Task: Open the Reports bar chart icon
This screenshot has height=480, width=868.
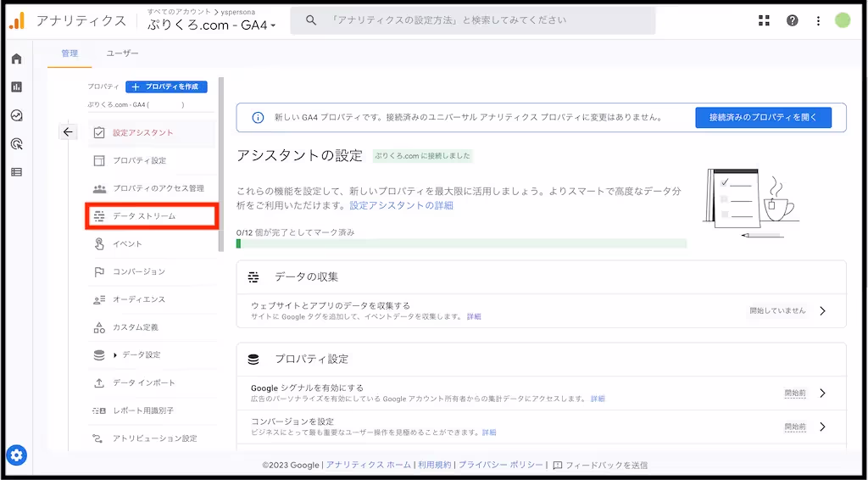Action: tap(17, 87)
